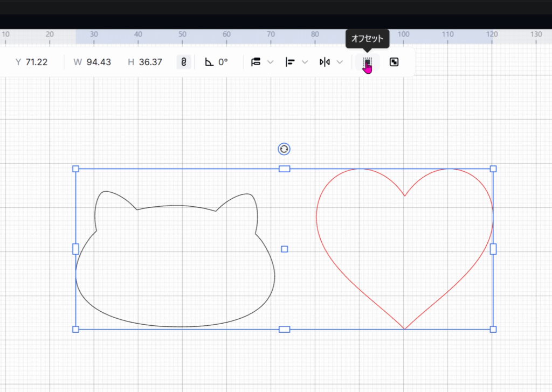The width and height of the screenshot is (552, 392).
Task: Click the rotate handle above the selection
Action: pyautogui.click(x=284, y=149)
